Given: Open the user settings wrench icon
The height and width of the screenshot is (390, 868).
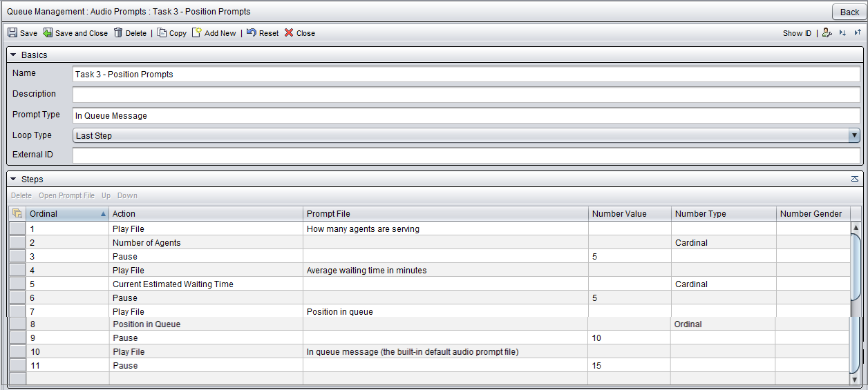Looking at the screenshot, I should [827, 32].
